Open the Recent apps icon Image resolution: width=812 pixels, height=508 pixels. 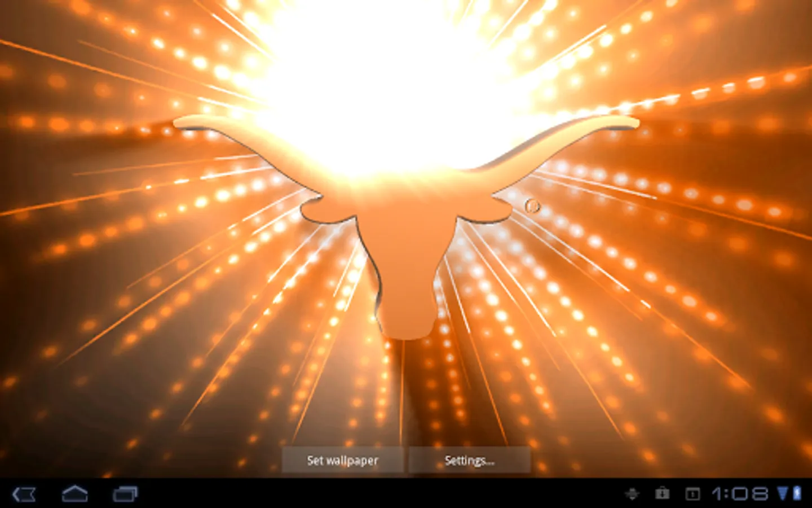125,494
